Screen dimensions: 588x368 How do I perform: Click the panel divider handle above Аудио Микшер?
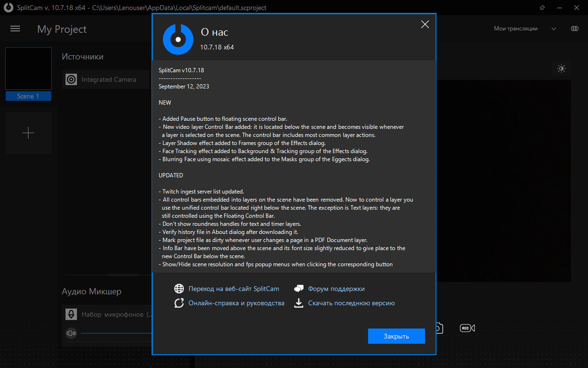pyautogui.click(x=123, y=275)
